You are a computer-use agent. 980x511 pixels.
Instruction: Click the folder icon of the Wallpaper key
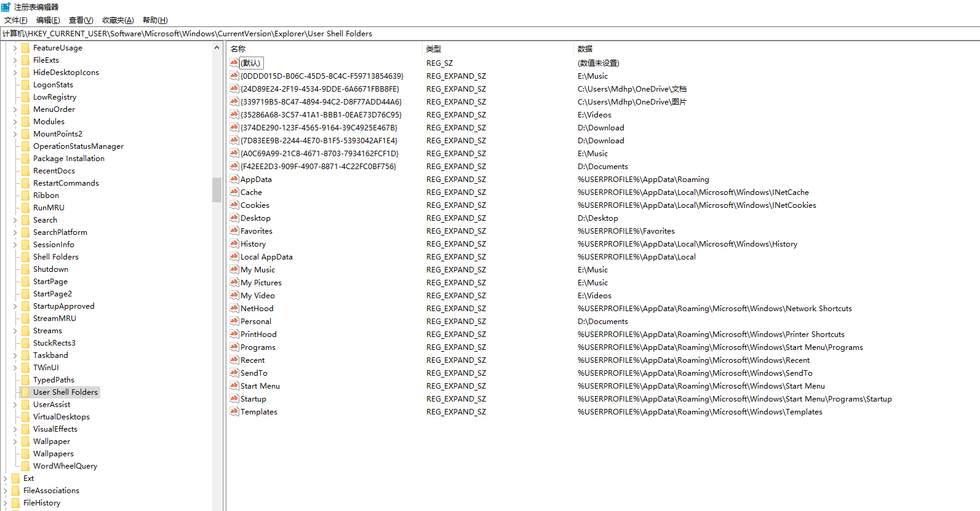pyautogui.click(x=25, y=441)
